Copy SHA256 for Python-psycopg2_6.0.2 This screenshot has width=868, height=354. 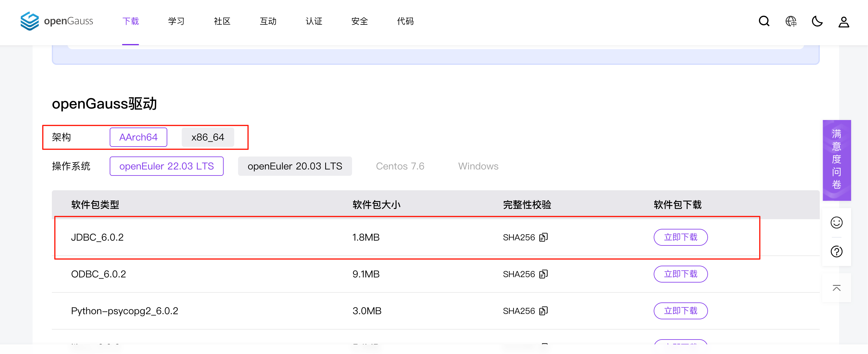[x=543, y=311]
